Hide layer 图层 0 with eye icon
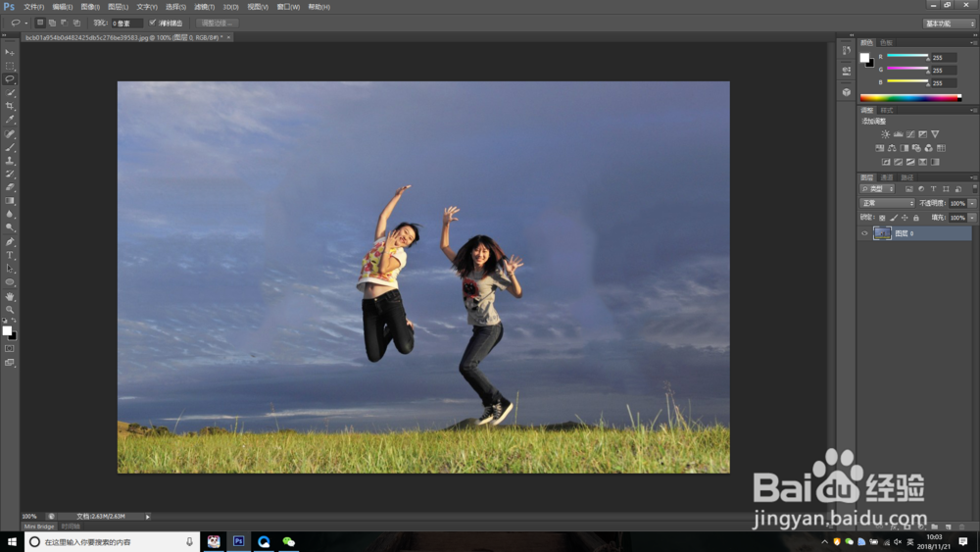Screen dimensions: 980x552 (x=864, y=233)
